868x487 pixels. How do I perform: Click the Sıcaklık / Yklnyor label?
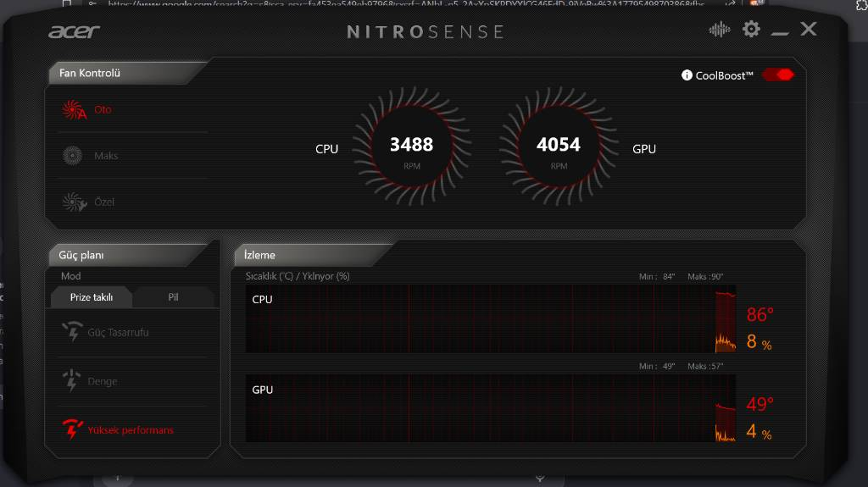(x=298, y=276)
